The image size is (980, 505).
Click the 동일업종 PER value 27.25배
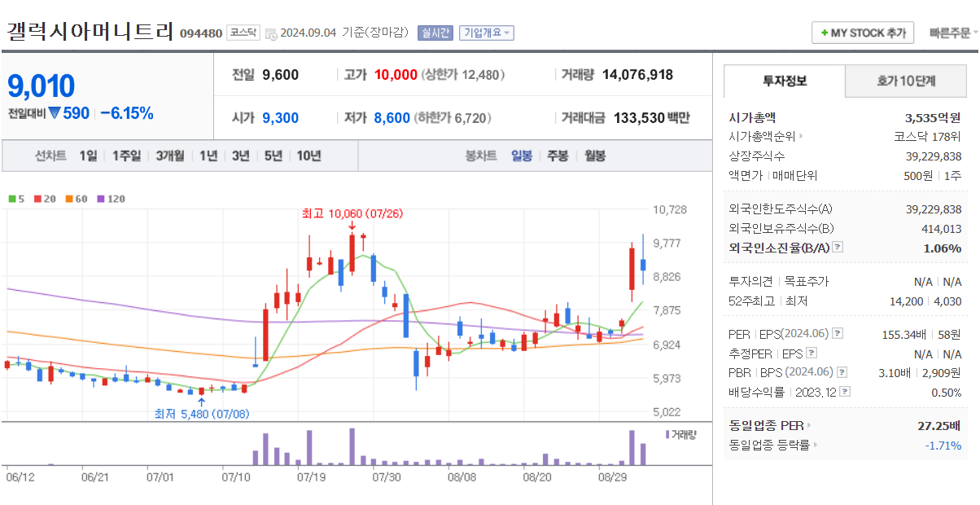(x=939, y=425)
